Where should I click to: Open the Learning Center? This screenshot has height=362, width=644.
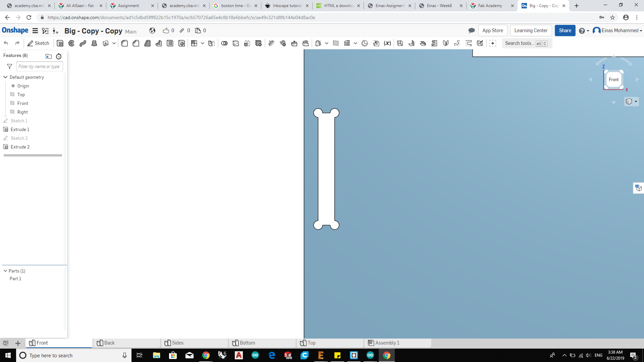(531, 31)
